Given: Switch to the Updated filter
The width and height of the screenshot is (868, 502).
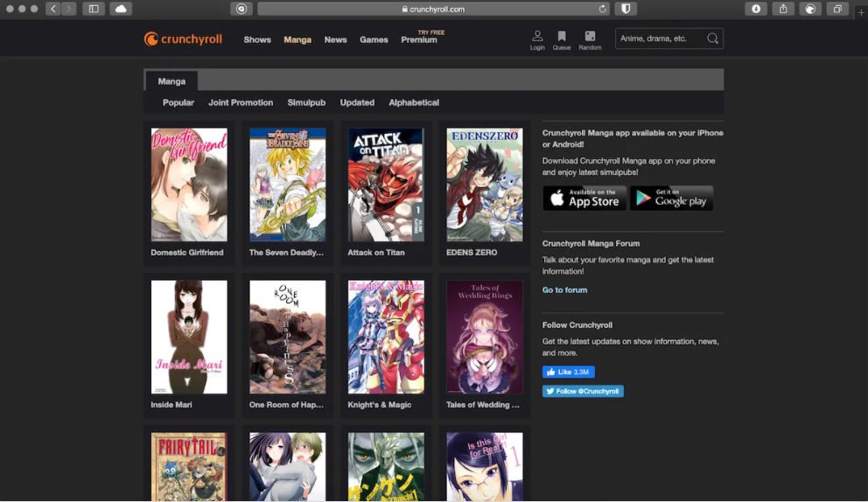Looking at the screenshot, I should click(x=357, y=102).
